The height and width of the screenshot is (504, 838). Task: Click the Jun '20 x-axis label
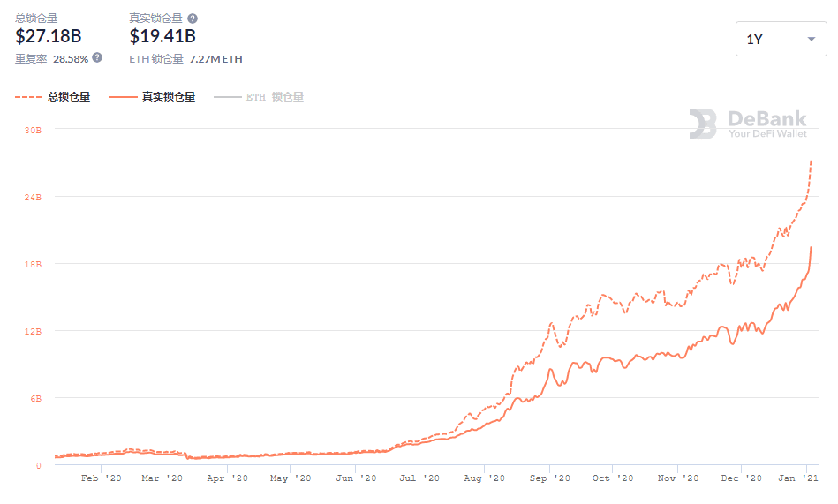pos(356,478)
